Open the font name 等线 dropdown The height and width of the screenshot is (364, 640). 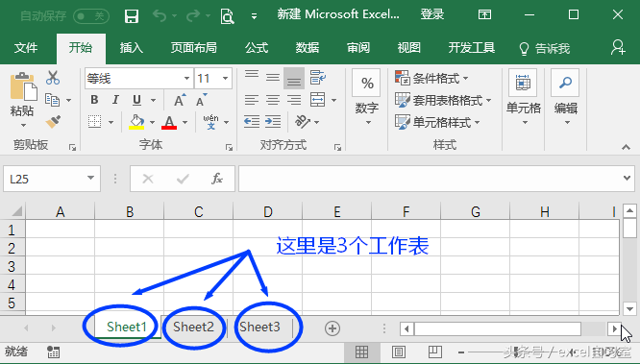click(186, 78)
